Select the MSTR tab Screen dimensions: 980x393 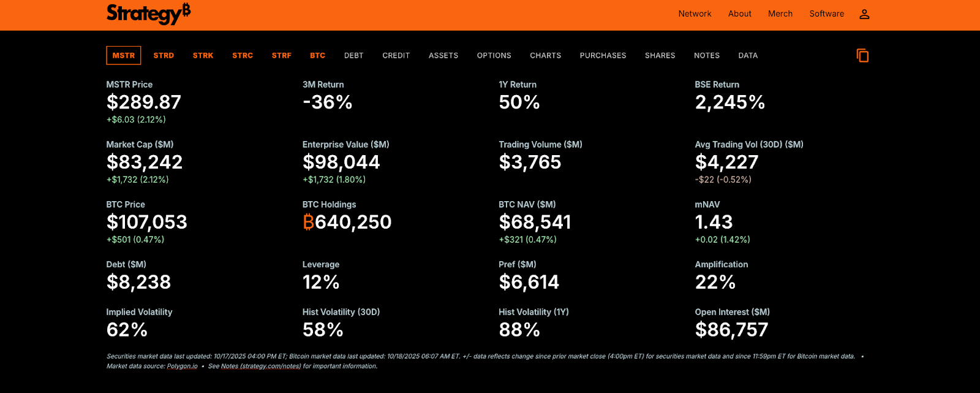124,56
